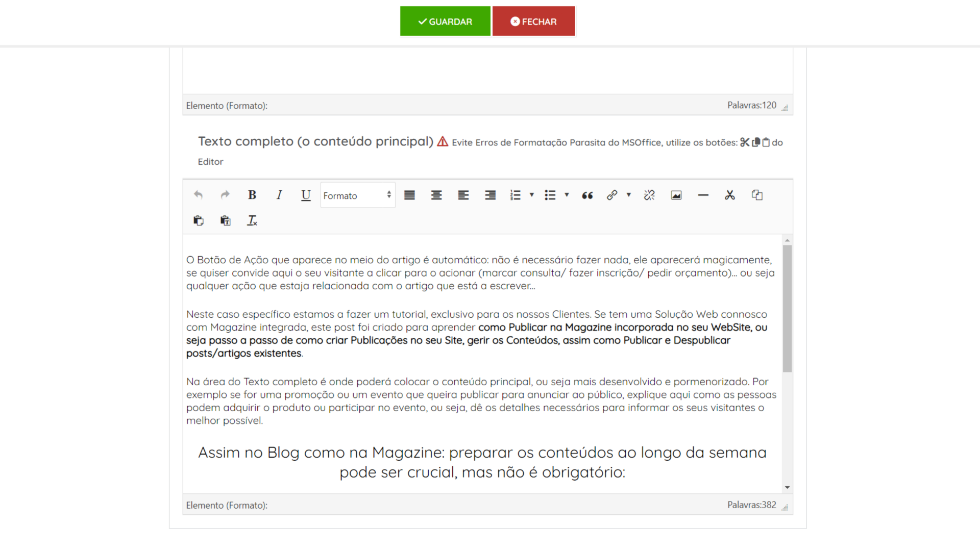Viewport: 980px width, 551px height.
Task: Insert horizontal line
Action: (703, 195)
